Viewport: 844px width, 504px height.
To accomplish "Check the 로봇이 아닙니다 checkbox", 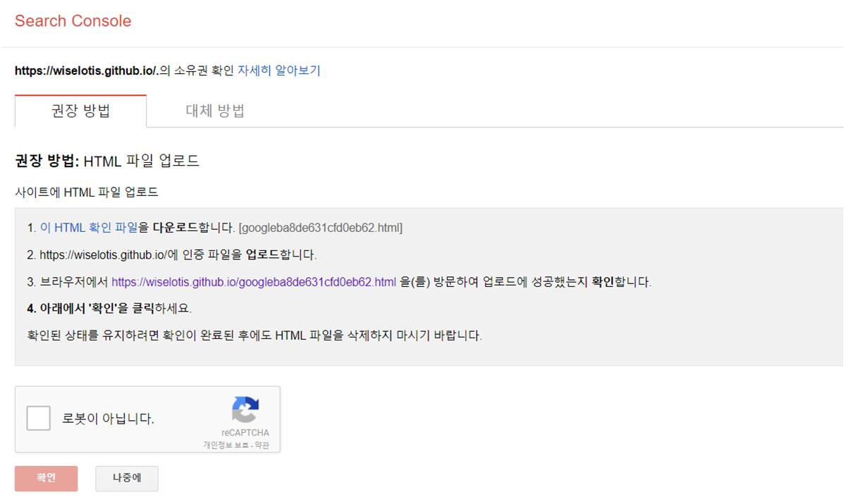I will tap(38, 418).
